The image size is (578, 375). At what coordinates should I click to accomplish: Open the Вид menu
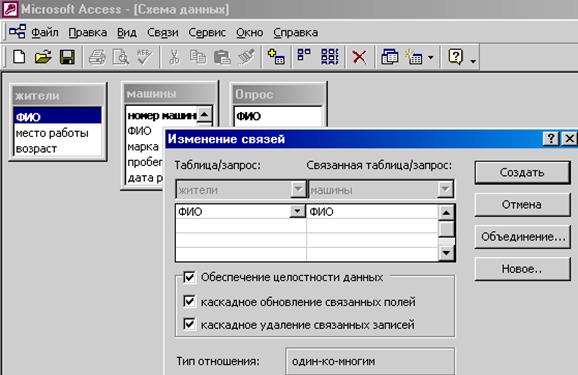(127, 32)
